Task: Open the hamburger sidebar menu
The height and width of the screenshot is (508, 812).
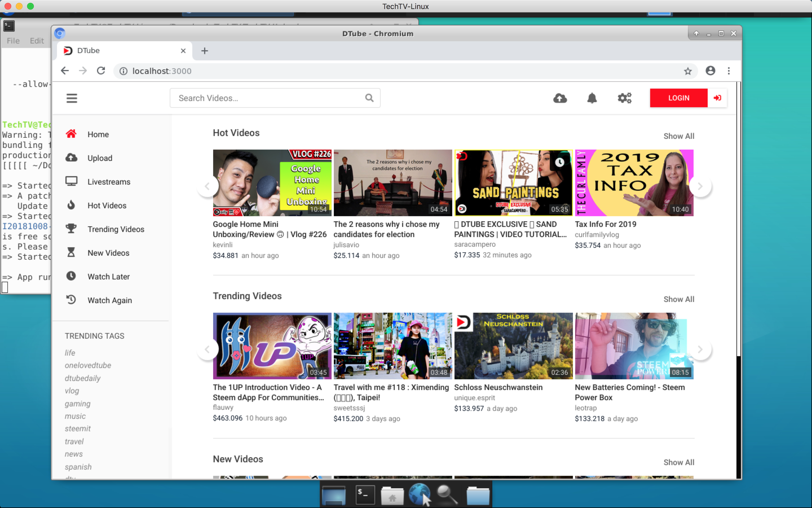Action: click(71, 98)
